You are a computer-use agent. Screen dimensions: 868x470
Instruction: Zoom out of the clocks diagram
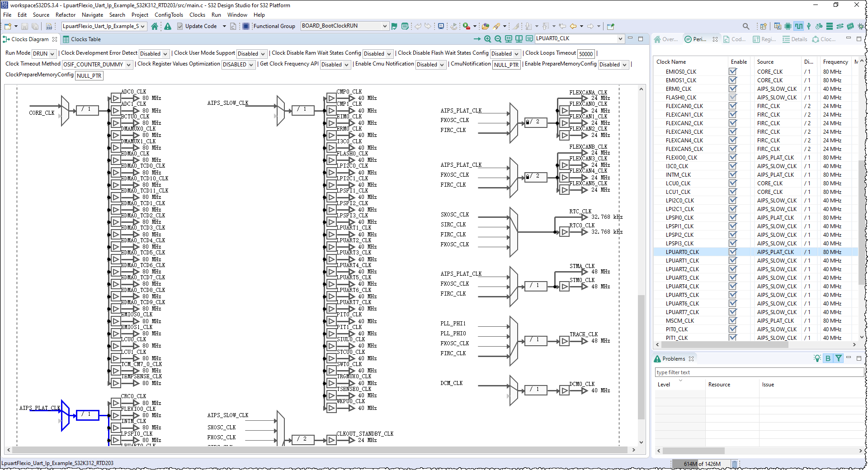[x=498, y=39]
